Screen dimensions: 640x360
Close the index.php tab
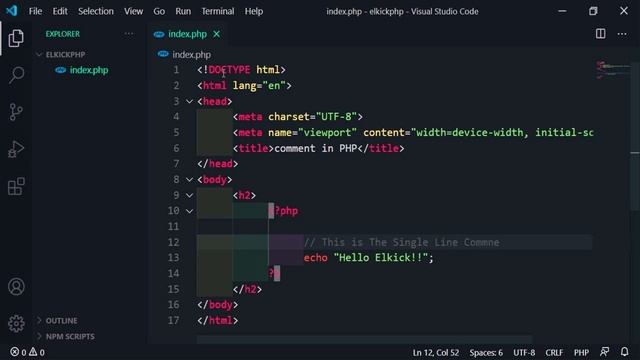point(216,34)
